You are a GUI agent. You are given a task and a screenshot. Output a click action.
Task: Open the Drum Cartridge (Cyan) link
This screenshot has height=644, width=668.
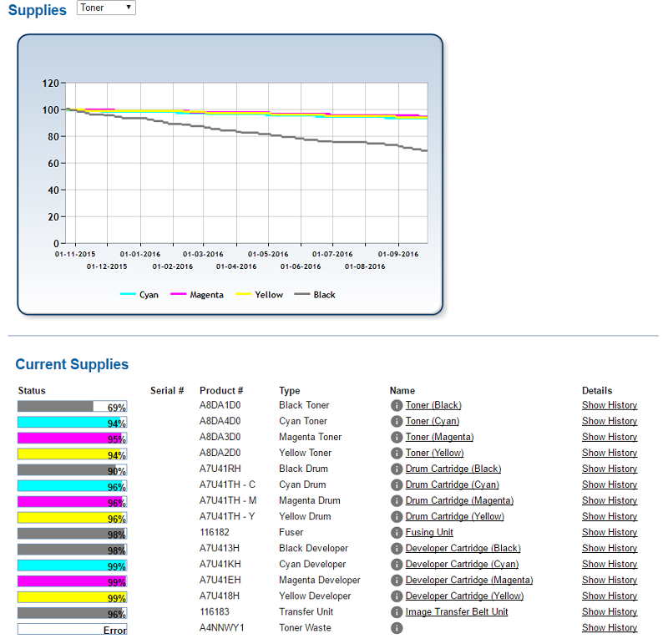coord(452,484)
